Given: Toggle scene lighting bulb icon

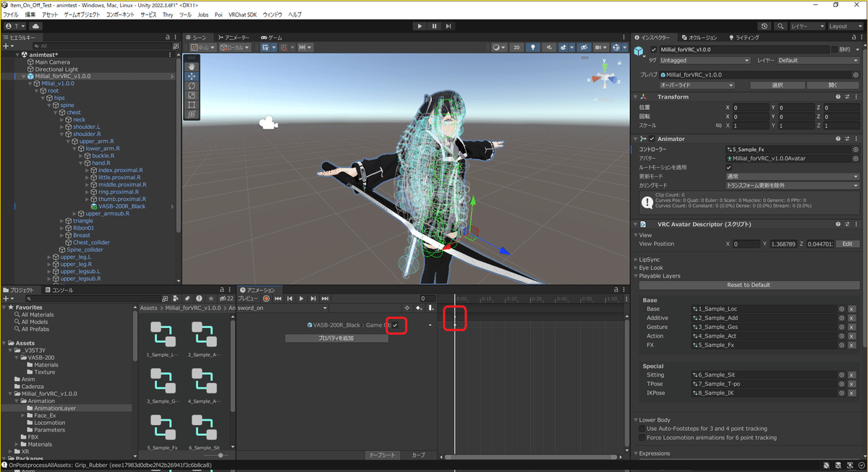Looking at the screenshot, I should [x=534, y=47].
